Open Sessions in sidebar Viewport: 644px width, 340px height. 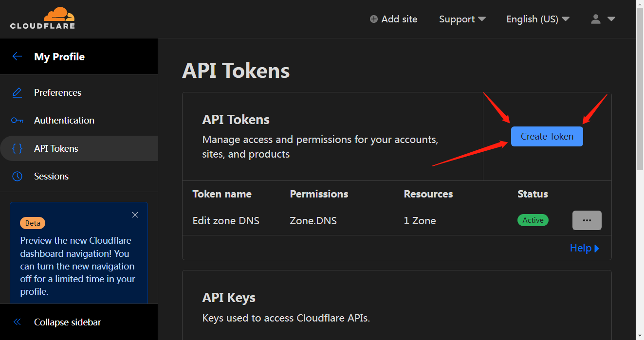tap(79, 176)
